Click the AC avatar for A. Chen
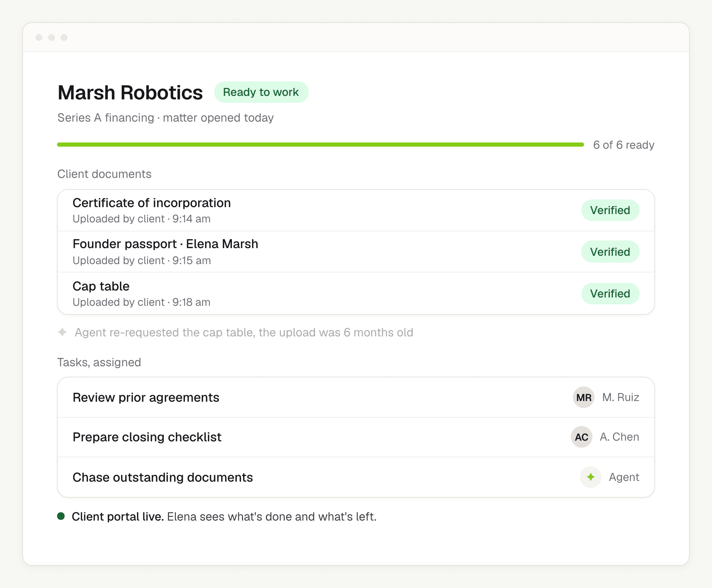Screen dimensions: 712x588 (x=582, y=437)
